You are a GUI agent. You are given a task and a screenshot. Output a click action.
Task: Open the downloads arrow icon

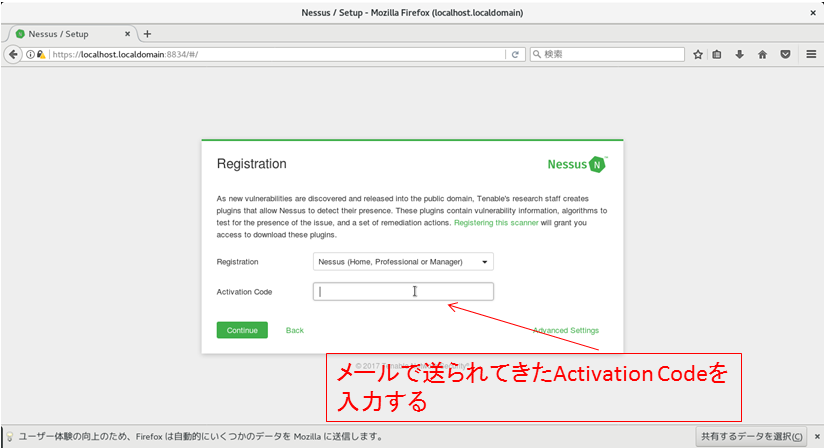(x=739, y=54)
